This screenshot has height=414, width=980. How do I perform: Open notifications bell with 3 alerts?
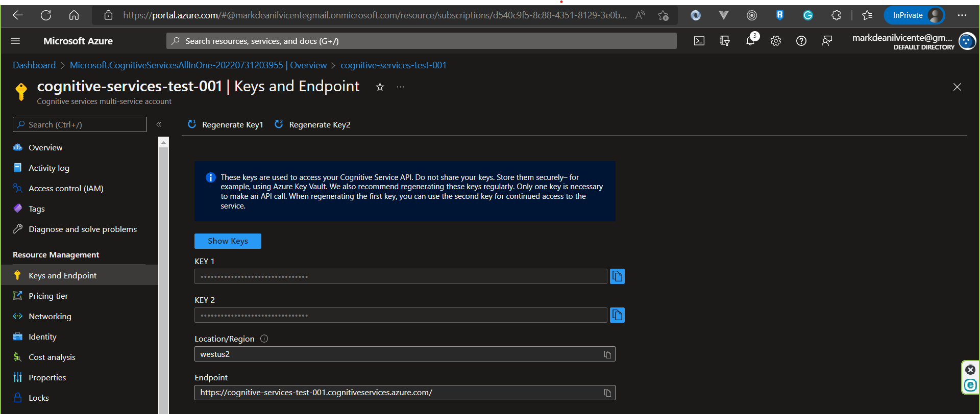pos(751,40)
